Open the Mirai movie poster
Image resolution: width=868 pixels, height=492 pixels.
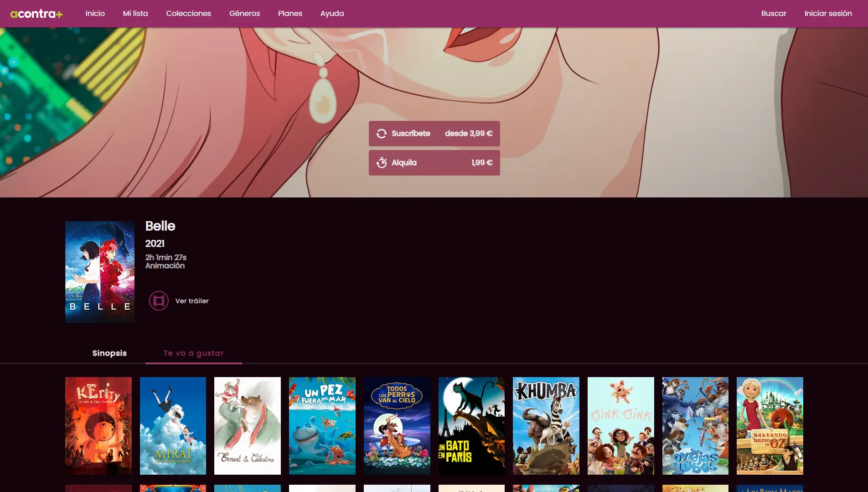(173, 426)
